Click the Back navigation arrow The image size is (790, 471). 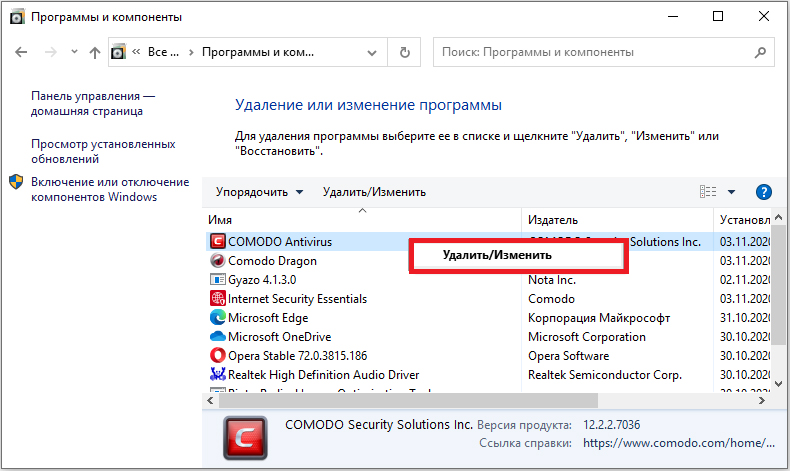point(21,52)
